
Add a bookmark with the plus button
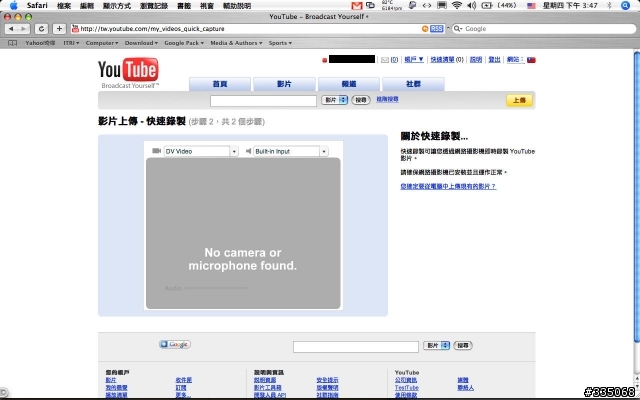coord(59,29)
